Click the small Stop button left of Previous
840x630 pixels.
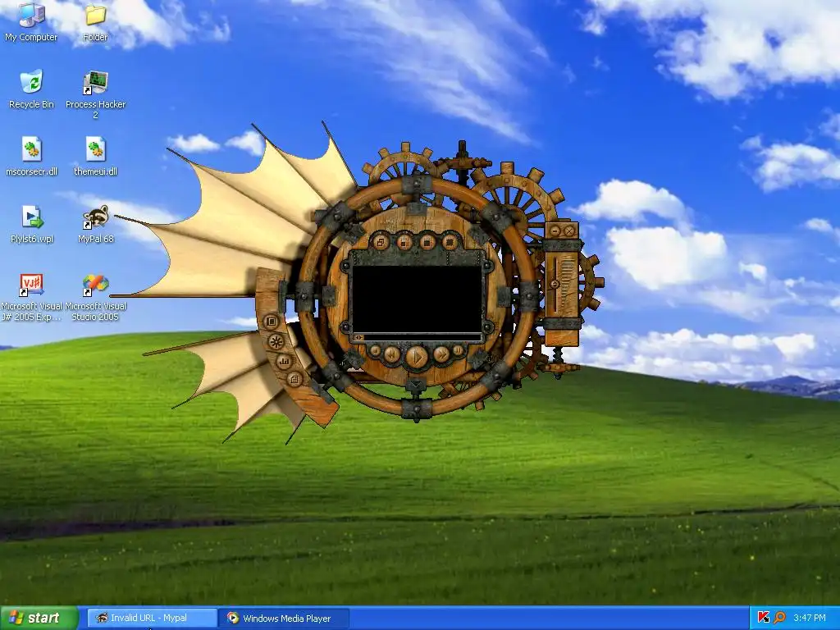pos(375,351)
